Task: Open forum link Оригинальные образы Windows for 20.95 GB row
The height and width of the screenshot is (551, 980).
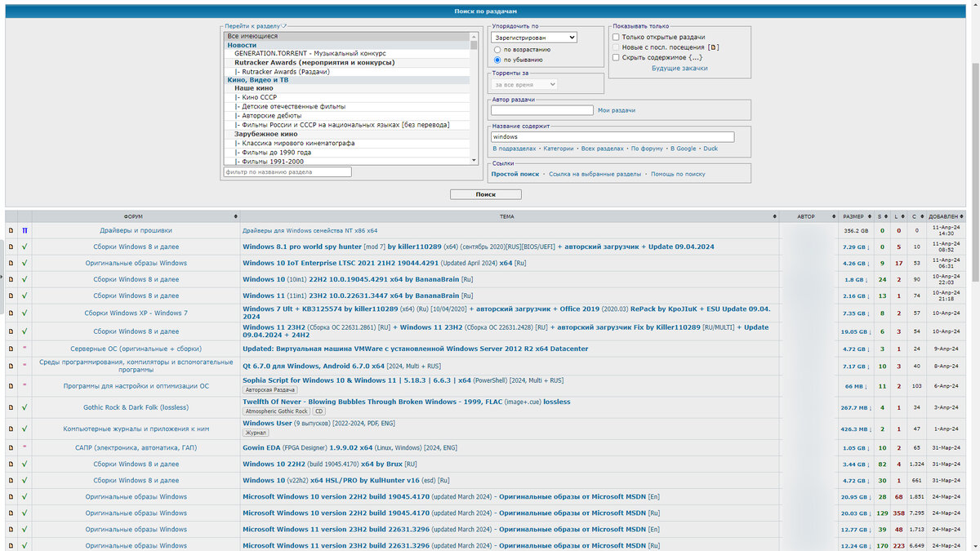Action: point(136,496)
